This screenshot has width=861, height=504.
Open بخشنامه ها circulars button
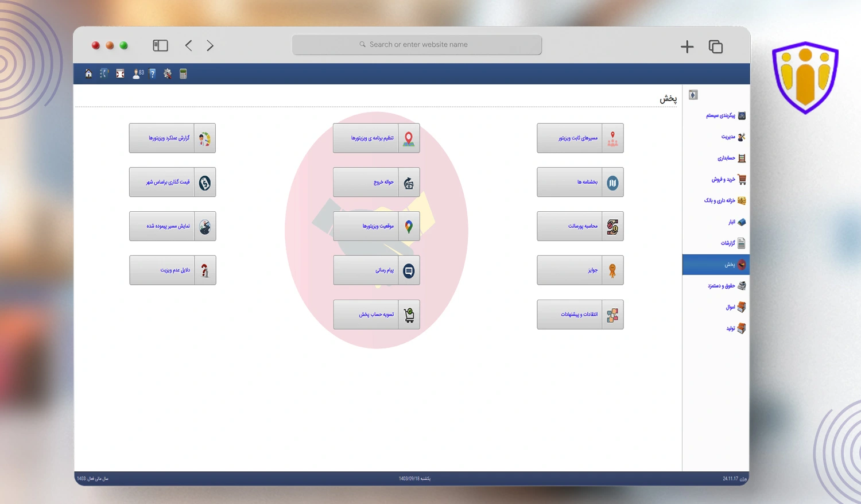point(580,183)
